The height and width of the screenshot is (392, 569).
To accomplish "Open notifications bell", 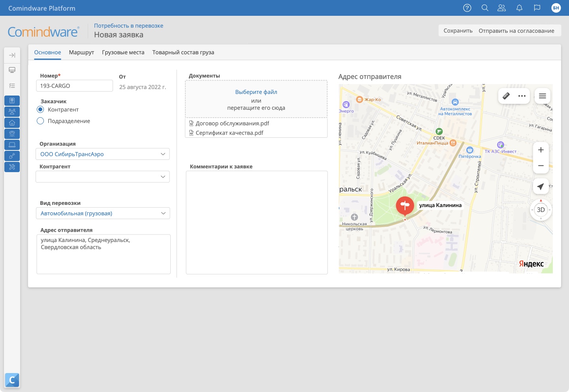I will pos(519,8).
